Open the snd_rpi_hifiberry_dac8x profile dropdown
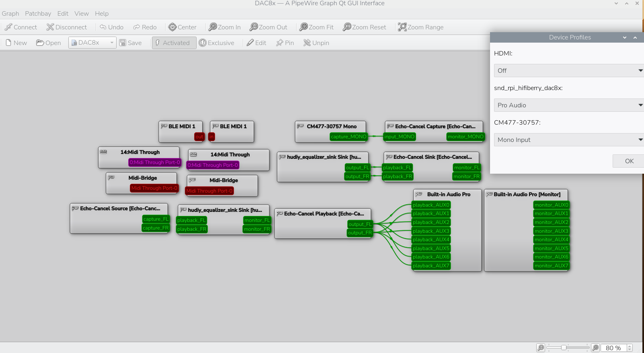Image resolution: width=644 pixels, height=353 pixels. click(x=568, y=105)
